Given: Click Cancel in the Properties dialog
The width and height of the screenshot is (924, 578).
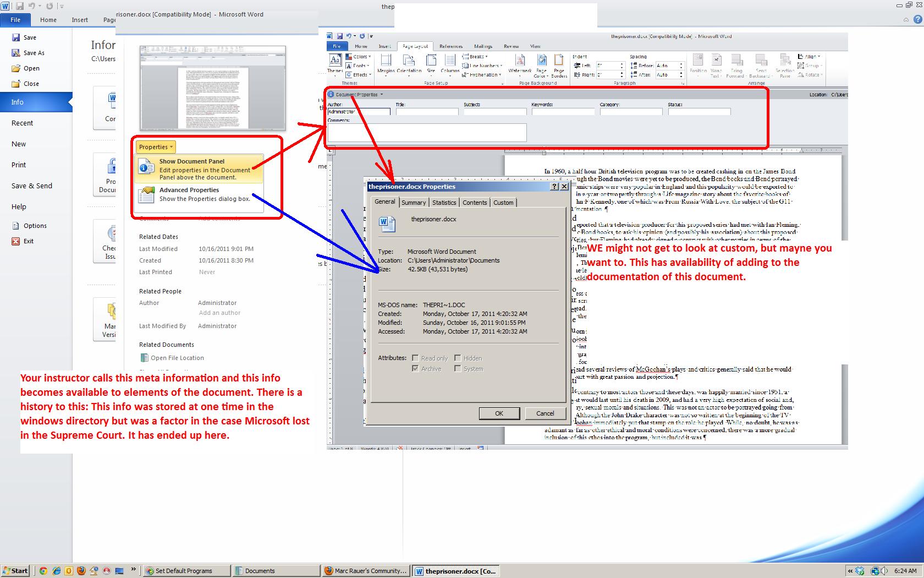Looking at the screenshot, I should pos(545,413).
